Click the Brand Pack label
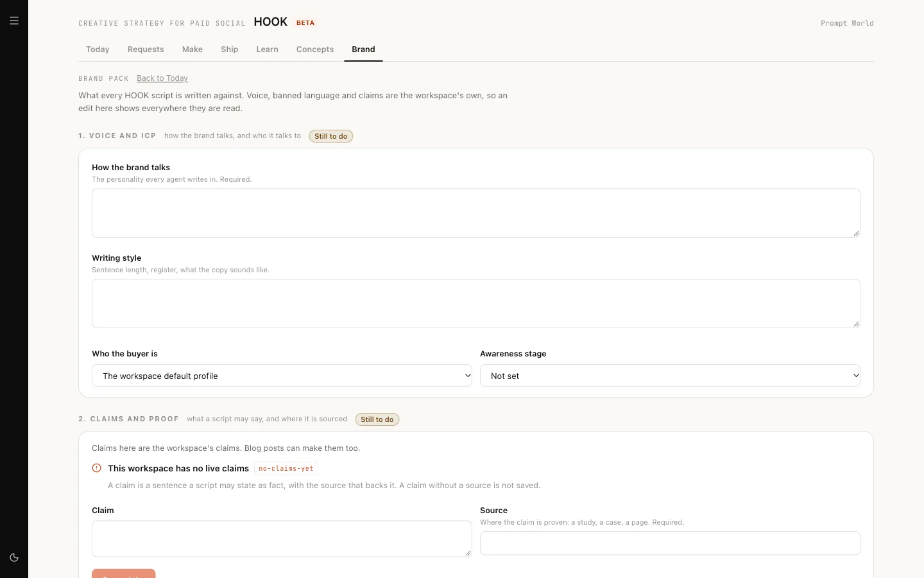Image resolution: width=924 pixels, height=578 pixels. coord(103,78)
